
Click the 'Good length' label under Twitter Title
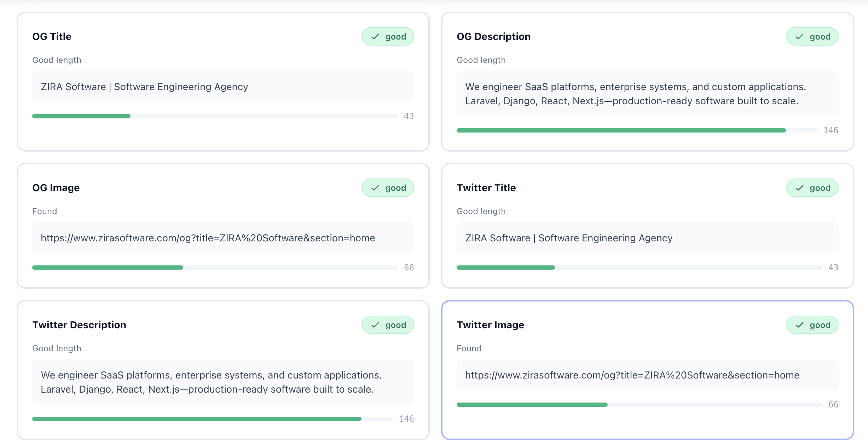tap(481, 211)
